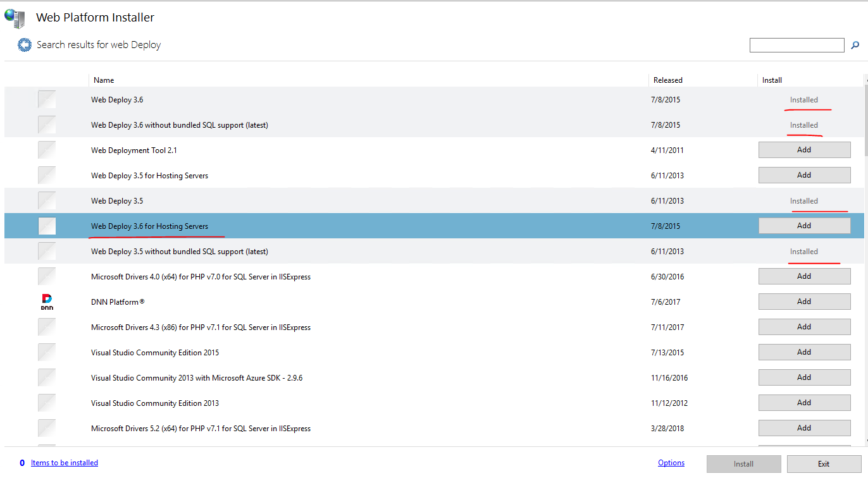Add Web Deploy 3.5 for Hosting Servers
Viewport: 868px width, 483px height.
tap(804, 175)
